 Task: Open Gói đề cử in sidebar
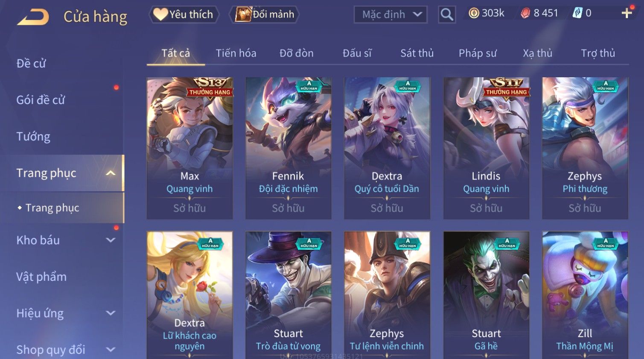[x=41, y=100]
